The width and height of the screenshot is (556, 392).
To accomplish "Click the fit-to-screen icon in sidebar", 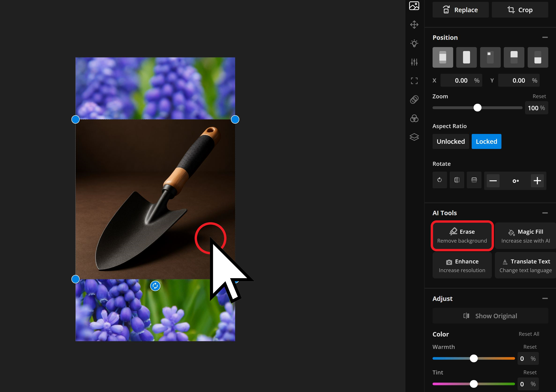I will (414, 81).
